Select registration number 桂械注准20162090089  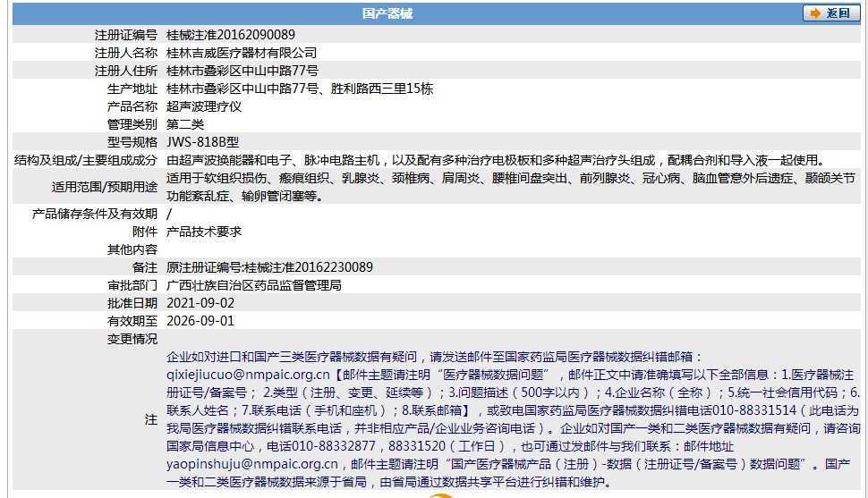pyautogui.click(x=231, y=35)
